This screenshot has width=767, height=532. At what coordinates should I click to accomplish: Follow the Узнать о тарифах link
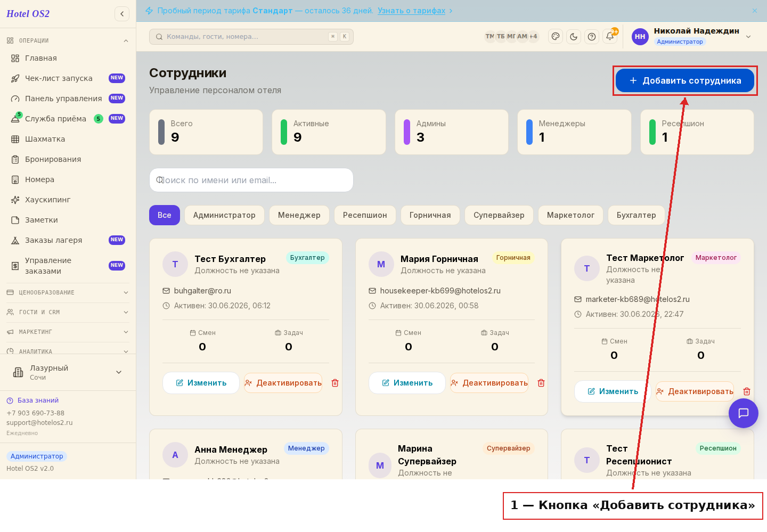tap(411, 11)
